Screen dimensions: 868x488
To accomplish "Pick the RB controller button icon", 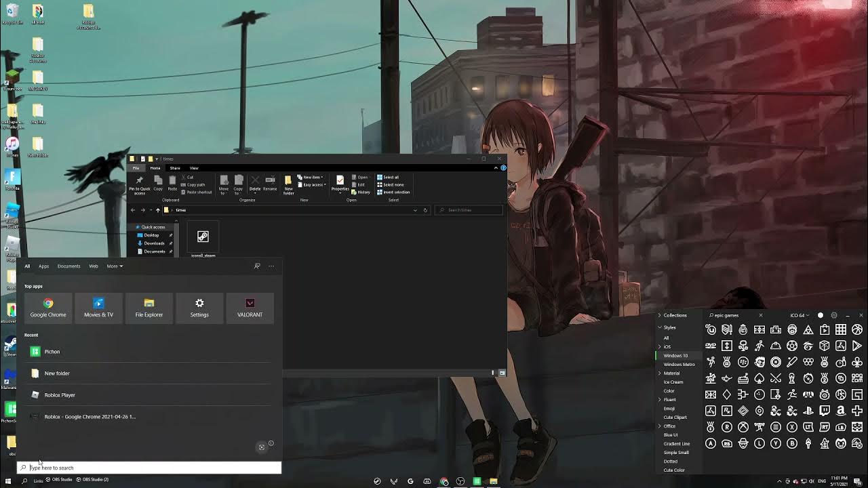I will pos(727,443).
